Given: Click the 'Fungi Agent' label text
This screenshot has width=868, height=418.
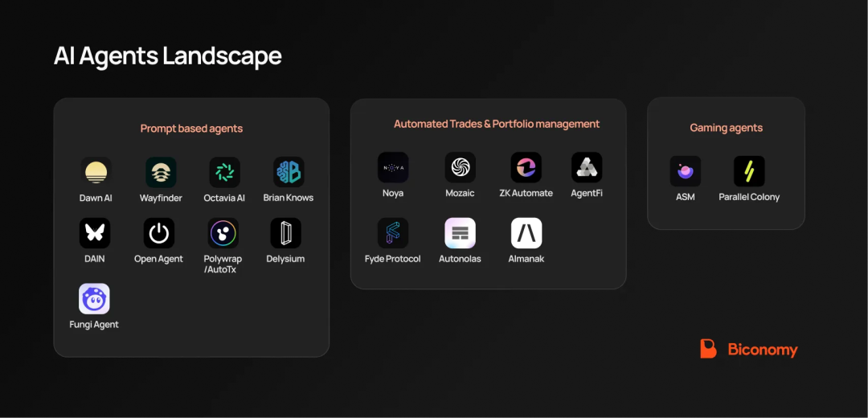Looking at the screenshot, I should tap(94, 325).
